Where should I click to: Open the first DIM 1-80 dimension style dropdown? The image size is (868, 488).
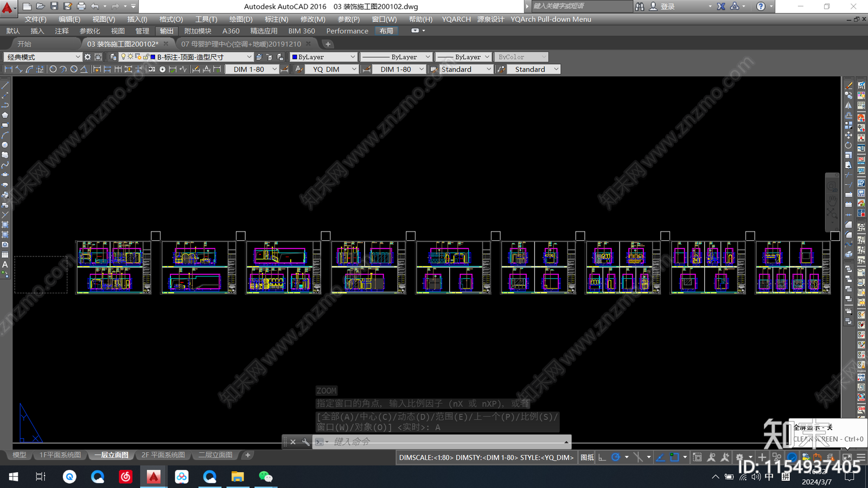pos(252,69)
